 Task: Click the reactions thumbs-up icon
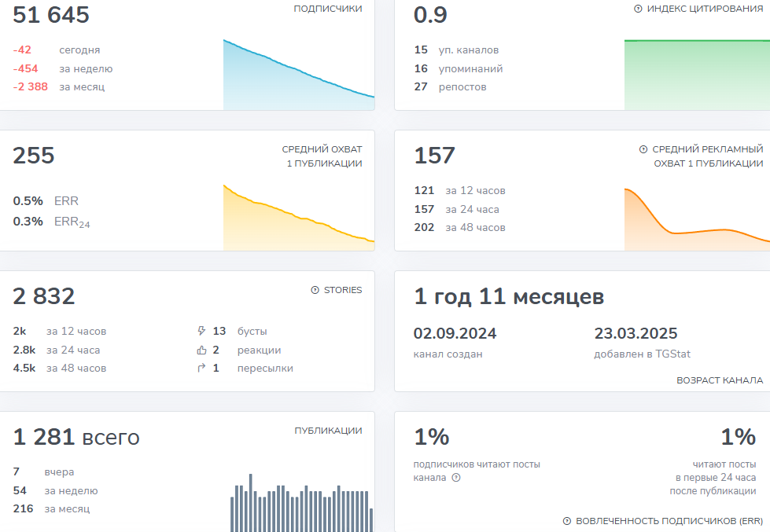click(x=201, y=350)
